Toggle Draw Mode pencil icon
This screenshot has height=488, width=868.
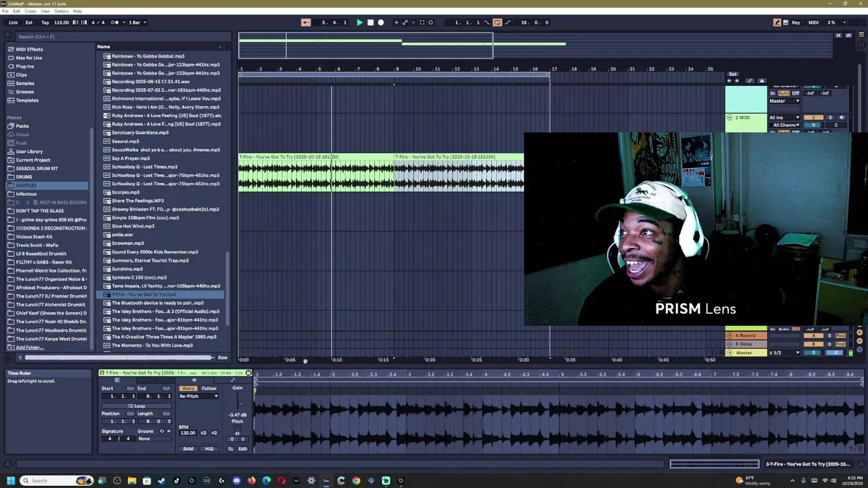[x=777, y=22]
